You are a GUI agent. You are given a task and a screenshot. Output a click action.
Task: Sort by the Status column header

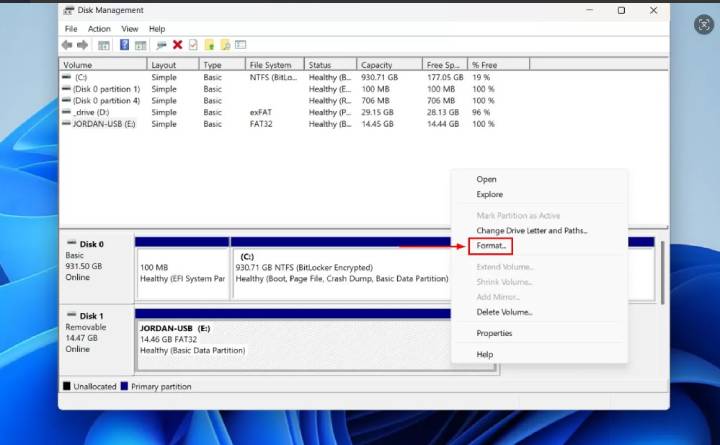[331, 65]
